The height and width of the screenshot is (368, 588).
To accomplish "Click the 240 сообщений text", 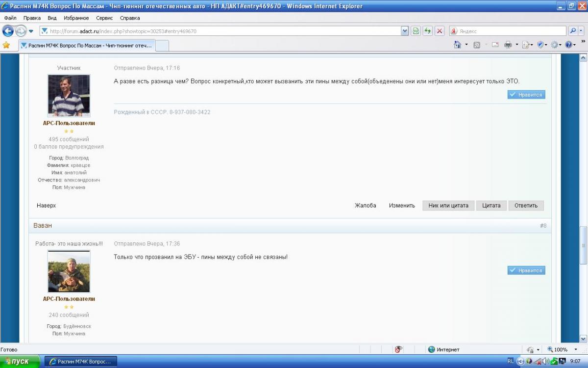I will point(69,315).
